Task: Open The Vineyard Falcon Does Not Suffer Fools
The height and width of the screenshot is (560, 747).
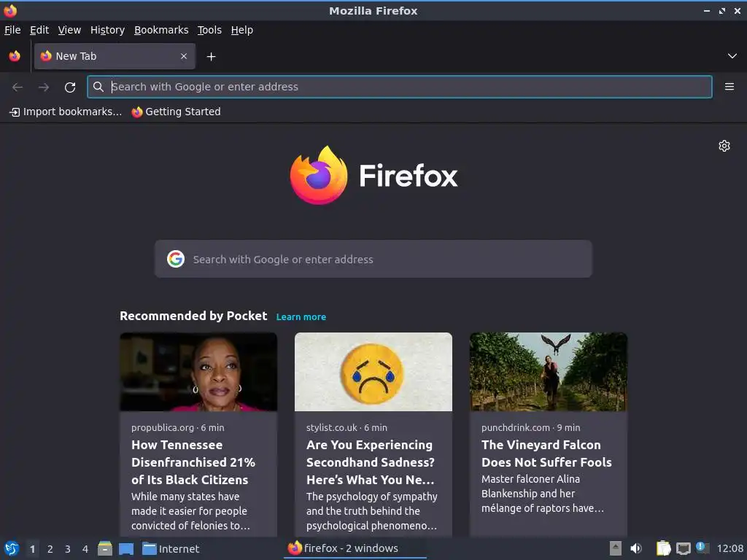Action: coord(546,454)
